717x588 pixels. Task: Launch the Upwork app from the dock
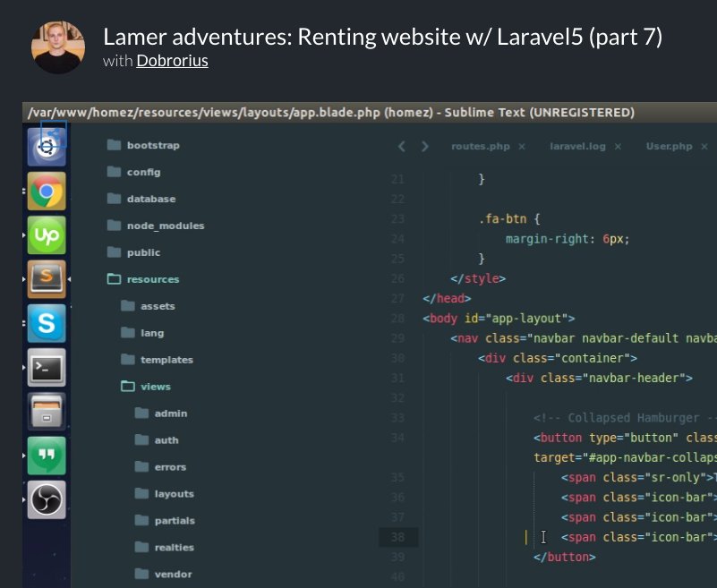[46, 235]
